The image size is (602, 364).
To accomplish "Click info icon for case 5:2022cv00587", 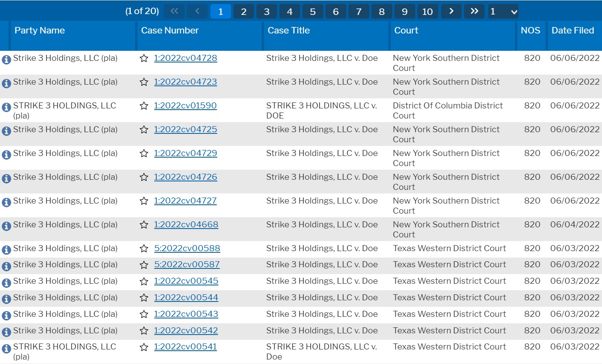I will (x=6, y=266).
